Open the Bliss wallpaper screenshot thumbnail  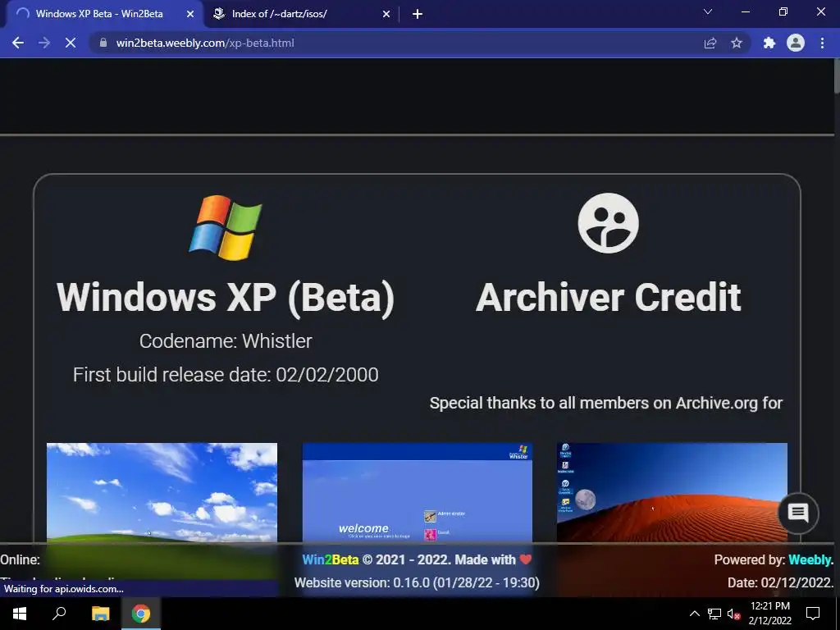(x=162, y=492)
